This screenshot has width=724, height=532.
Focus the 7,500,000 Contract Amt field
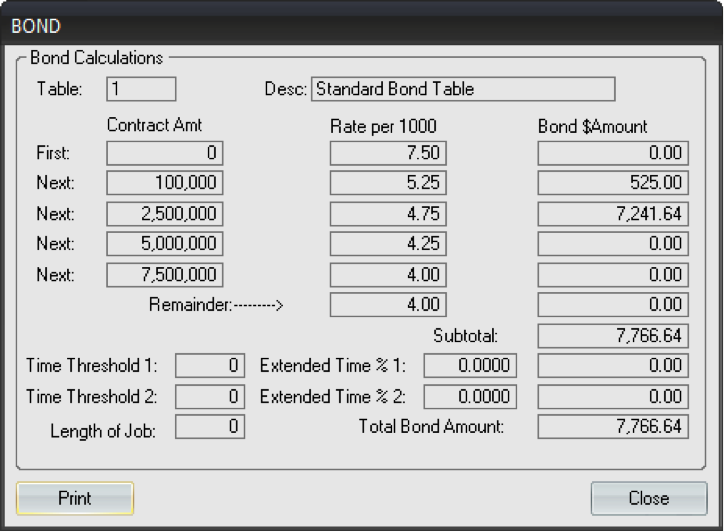click(165, 275)
